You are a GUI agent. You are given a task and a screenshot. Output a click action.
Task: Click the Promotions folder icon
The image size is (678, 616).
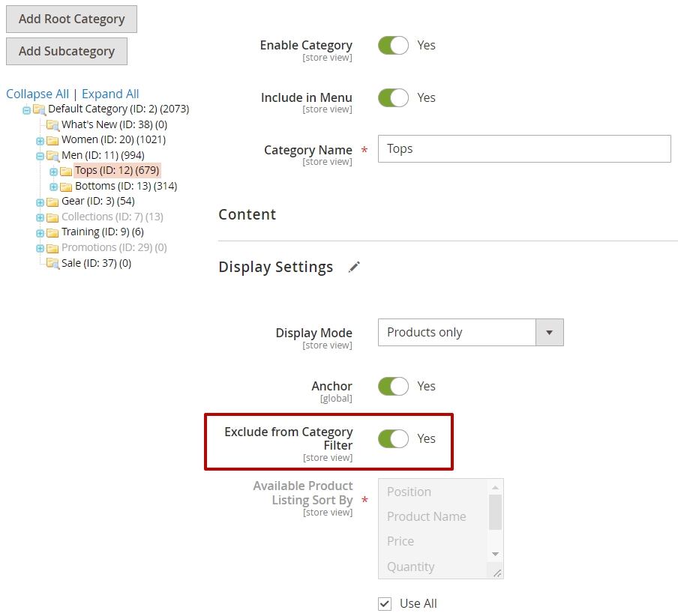(x=52, y=248)
